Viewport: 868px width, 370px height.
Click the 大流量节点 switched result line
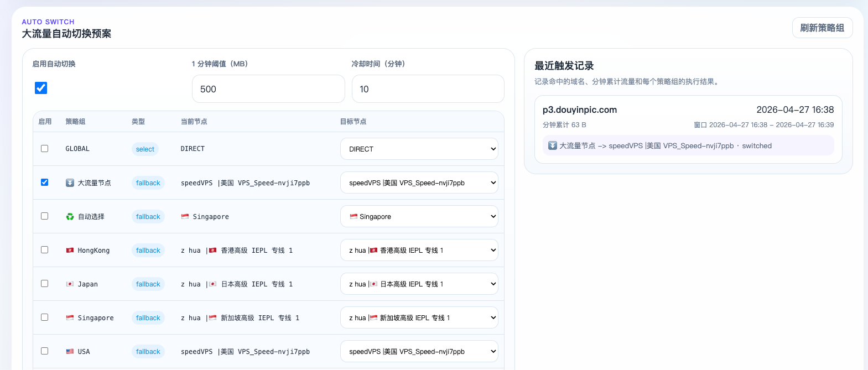[x=688, y=145]
